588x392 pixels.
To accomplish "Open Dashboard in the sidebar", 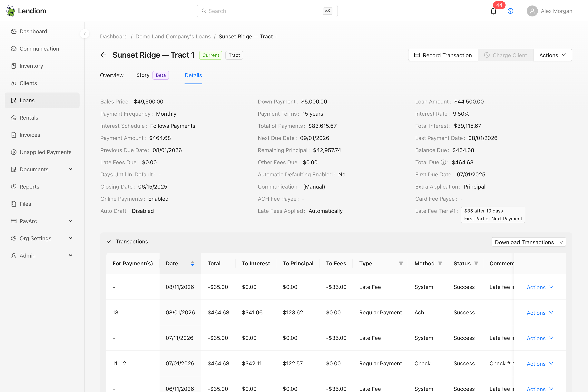I will (42, 32).
